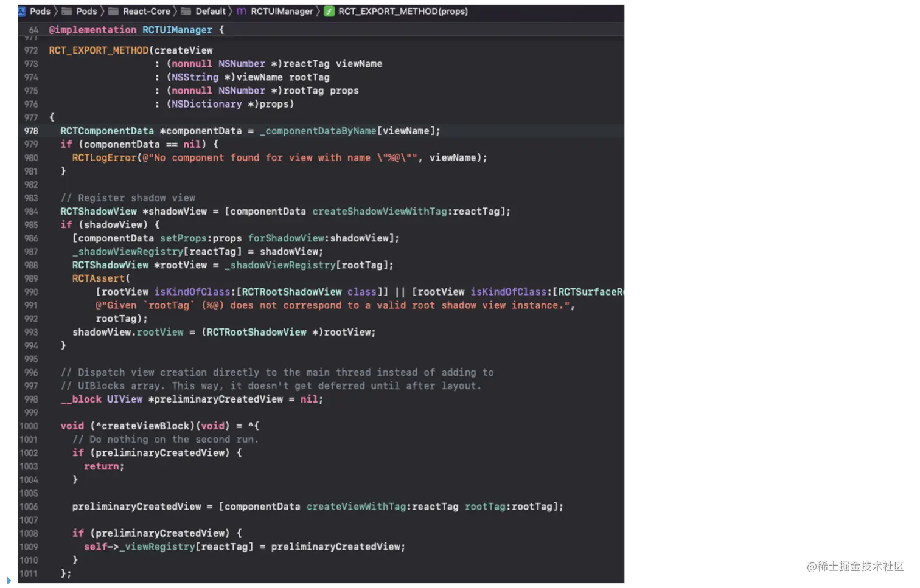Click 'createShadowViewWithTag' method call
Image resolution: width=920 pixels, height=588 pixels.
click(x=380, y=212)
